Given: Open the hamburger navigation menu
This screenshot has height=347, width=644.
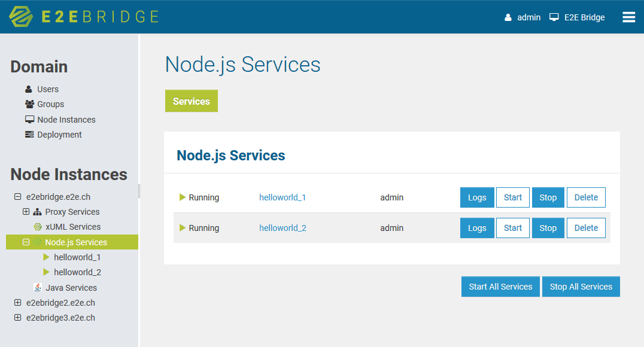Looking at the screenshot, I should tap(628, 17).
